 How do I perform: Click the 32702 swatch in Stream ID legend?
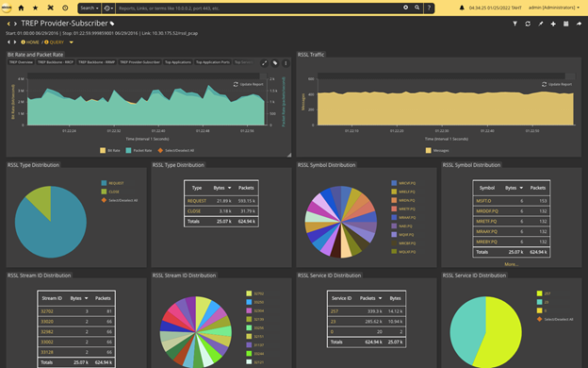249,293
